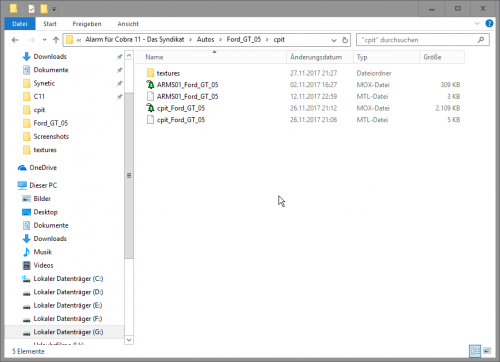This screenshot has height=362, width=500.
Task: Select the cpit_Ford_GT_05 MOX file icon
Action: tap(150, 108)
